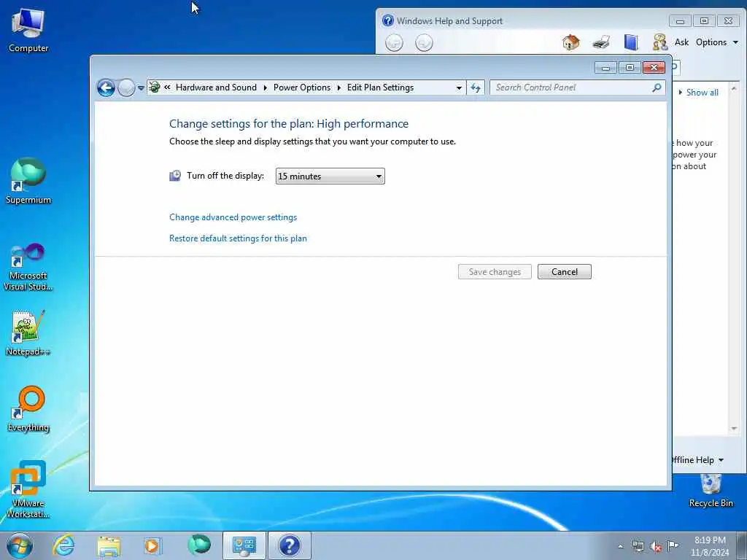Image resolution: width=747 pixels, height=560 pixels.
Task: Open Windows Explorer from taskbar
Action: pyautogui.click(x=109, y=545)
